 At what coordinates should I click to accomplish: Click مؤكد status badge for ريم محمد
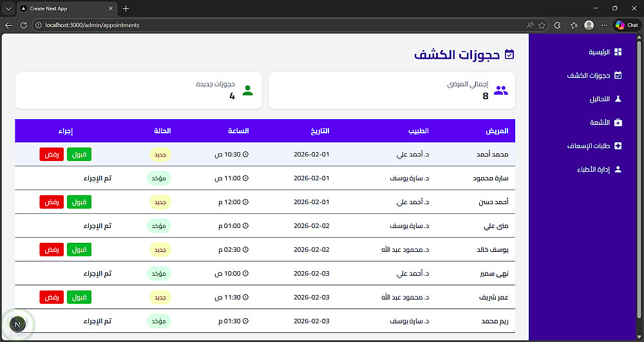(158, 321)
